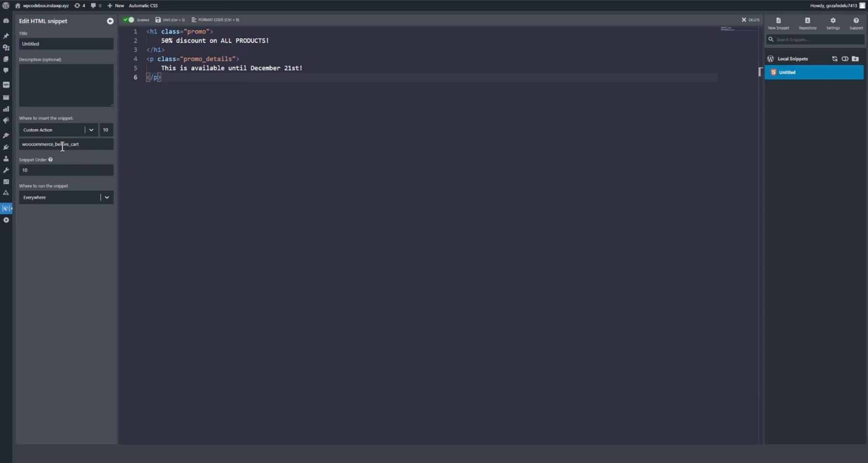Open the Automatic CSS admin bar menu
The height and width of the screenshot is (463, 868).
143,5
